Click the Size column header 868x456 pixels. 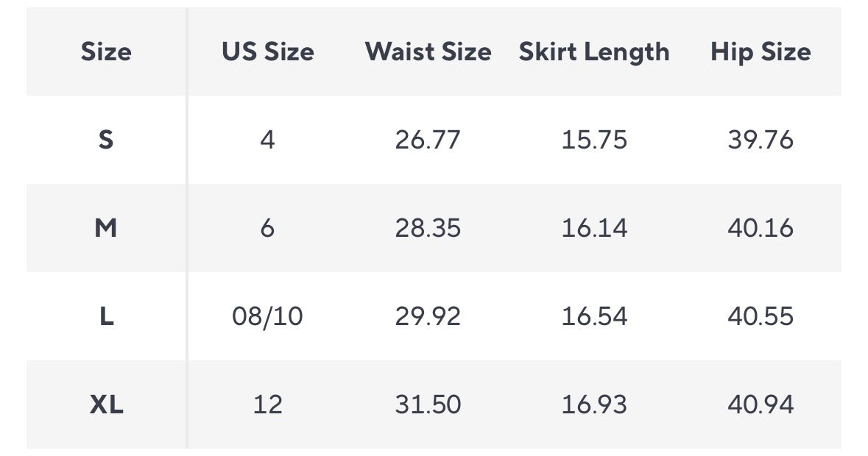pos(106,51)
